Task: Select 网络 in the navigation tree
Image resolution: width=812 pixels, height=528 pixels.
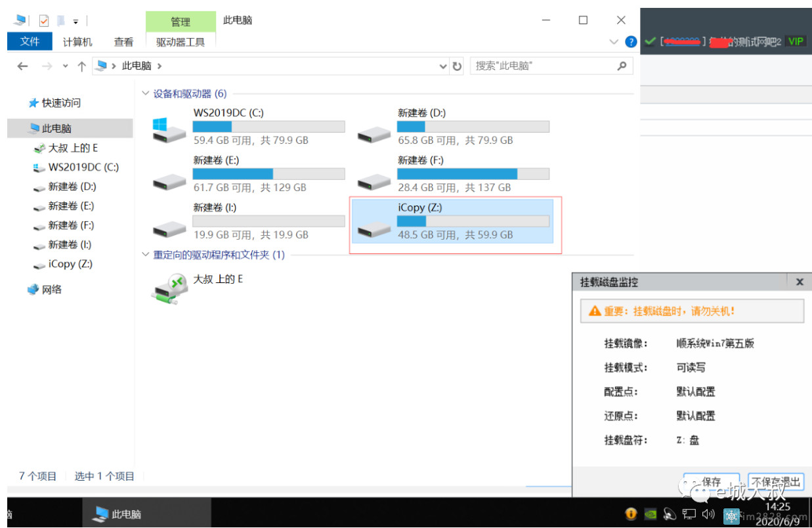Action: coord(51,290)
